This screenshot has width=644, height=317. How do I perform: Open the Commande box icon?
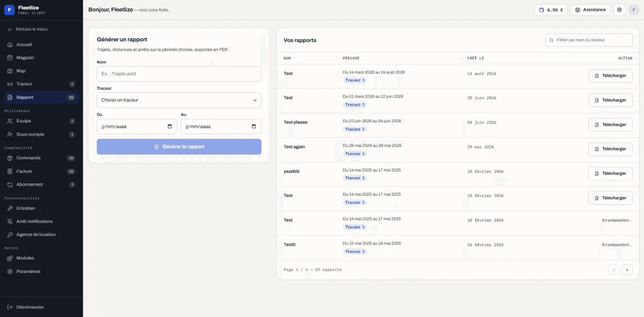[10, 158]
